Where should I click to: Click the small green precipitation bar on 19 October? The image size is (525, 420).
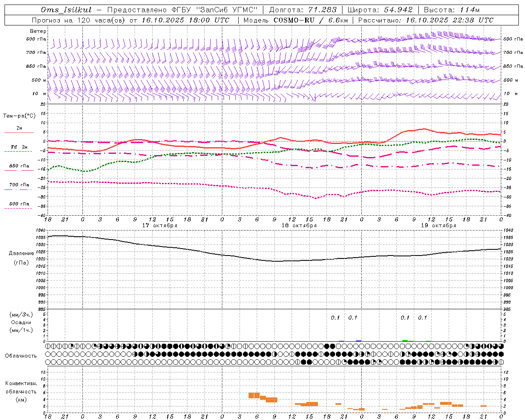point(405,340)
